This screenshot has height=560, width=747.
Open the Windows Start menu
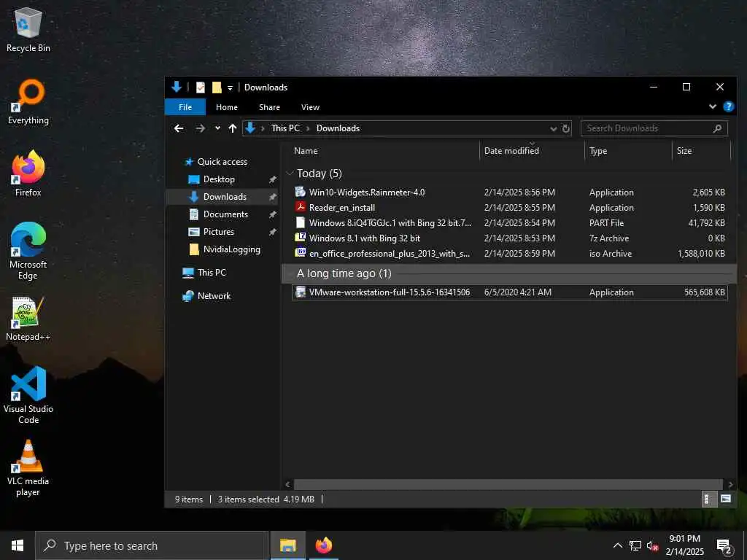[18, 545]
